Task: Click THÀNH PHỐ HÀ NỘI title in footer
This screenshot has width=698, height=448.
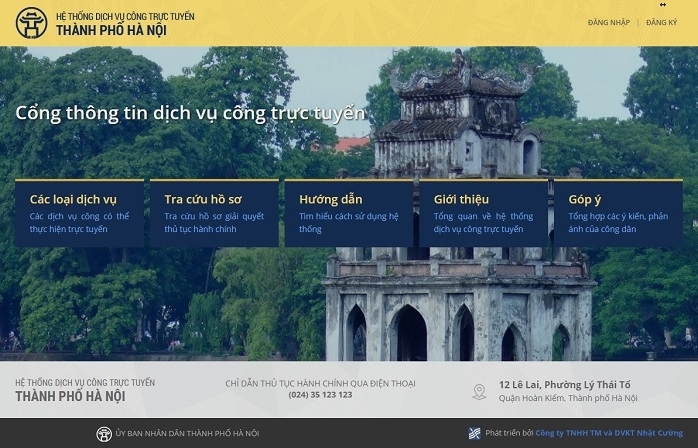Action: pos(70,396)
